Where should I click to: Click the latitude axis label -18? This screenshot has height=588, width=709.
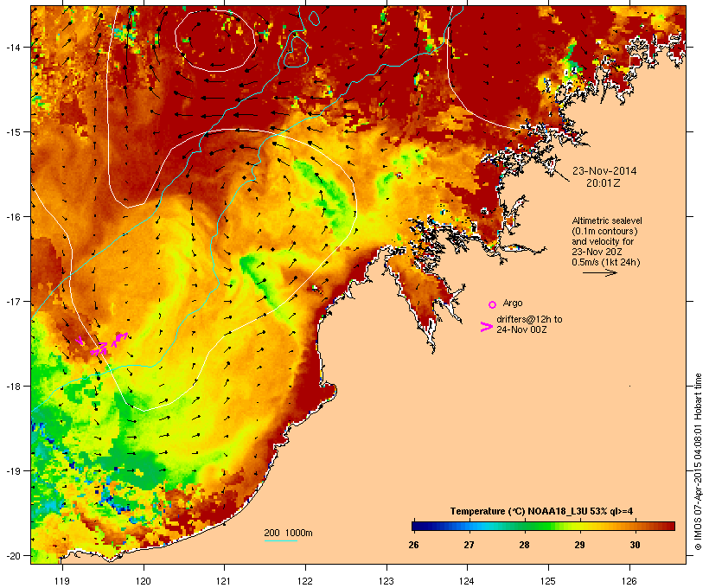tap(13, 387)
